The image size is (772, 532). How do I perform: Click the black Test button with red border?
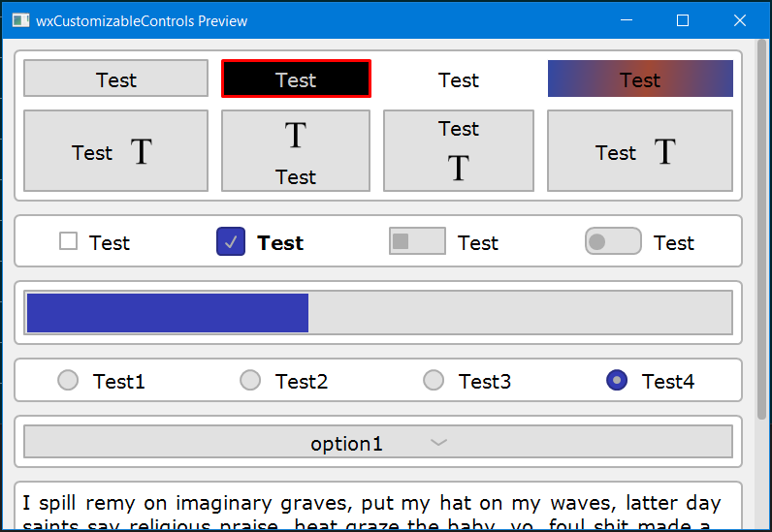click(296, 79)
